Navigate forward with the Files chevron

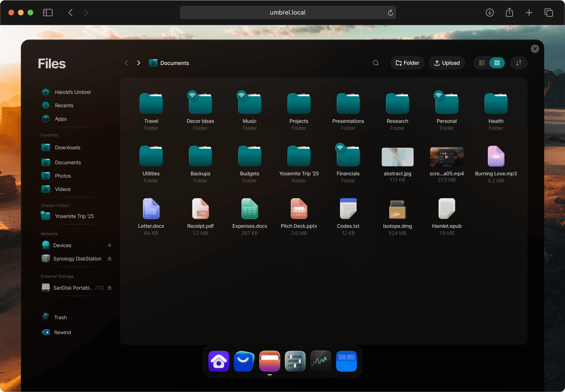coord(139,63)
